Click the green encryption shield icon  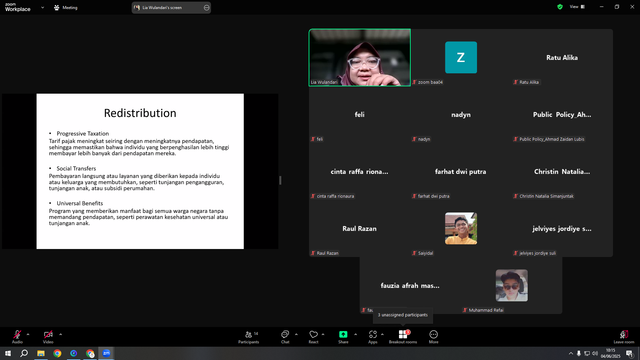point(560,7)
